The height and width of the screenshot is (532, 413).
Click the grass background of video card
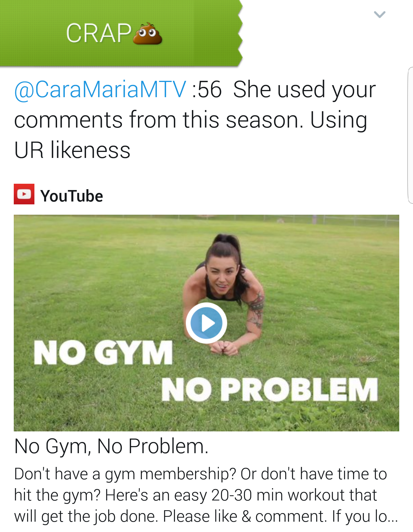coord(86,272)
